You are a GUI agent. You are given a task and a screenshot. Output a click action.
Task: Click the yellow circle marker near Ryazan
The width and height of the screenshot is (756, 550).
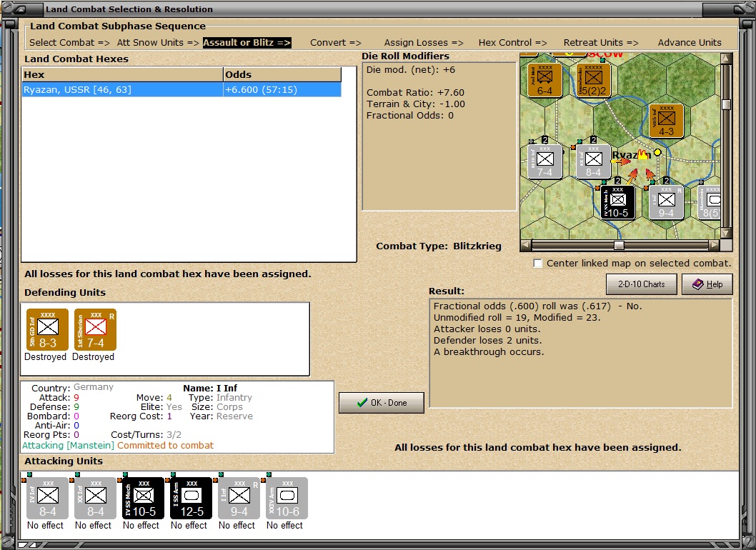pyautogui.click(x=657, y=153)
